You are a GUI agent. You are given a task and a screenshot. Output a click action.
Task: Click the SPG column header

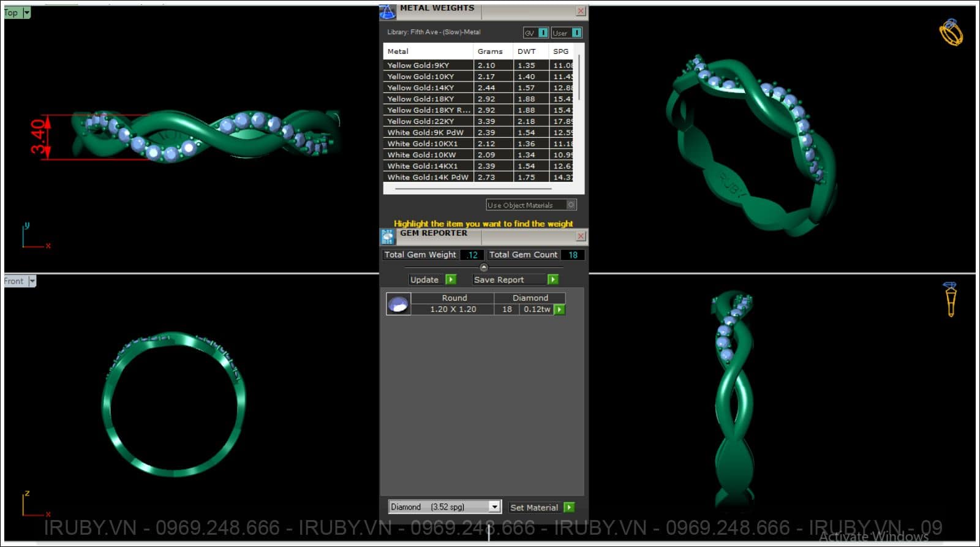(x=562, y=51)
